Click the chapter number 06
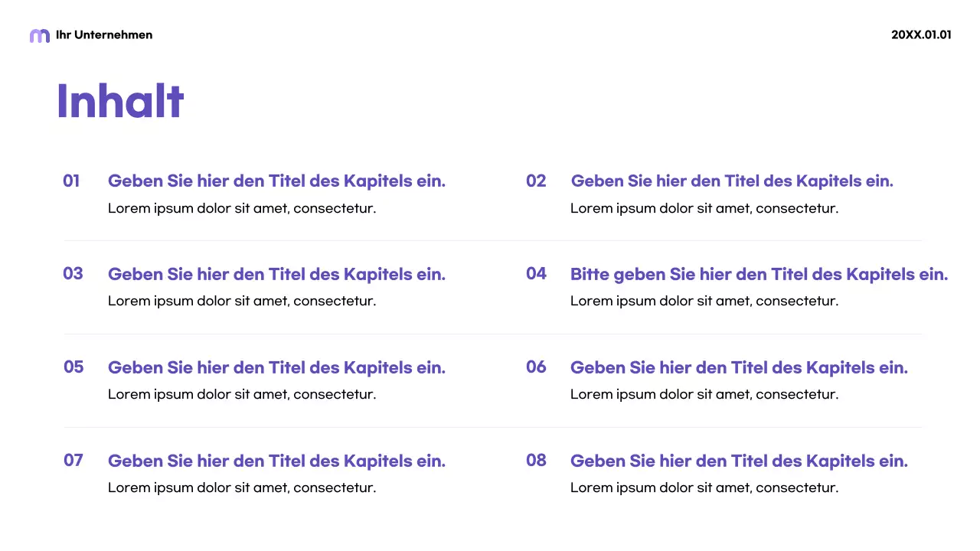Screen dimensions: 980x551 click(x=536, y=367)
